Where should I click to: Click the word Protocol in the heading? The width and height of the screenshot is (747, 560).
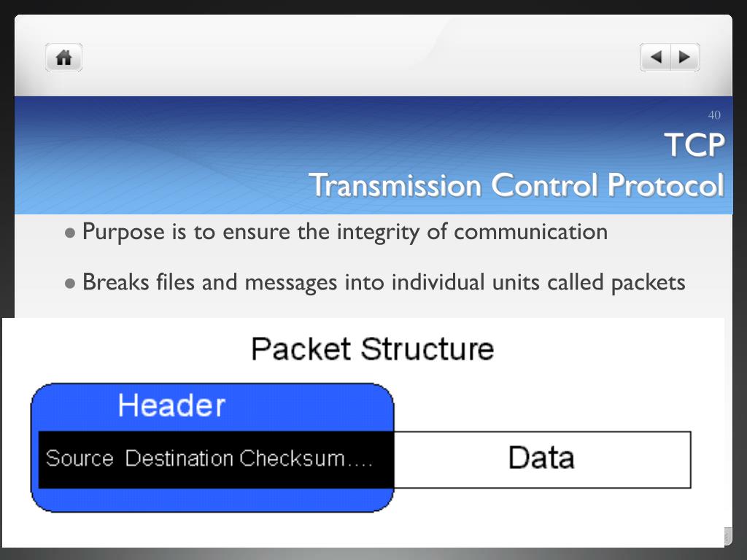666,184
